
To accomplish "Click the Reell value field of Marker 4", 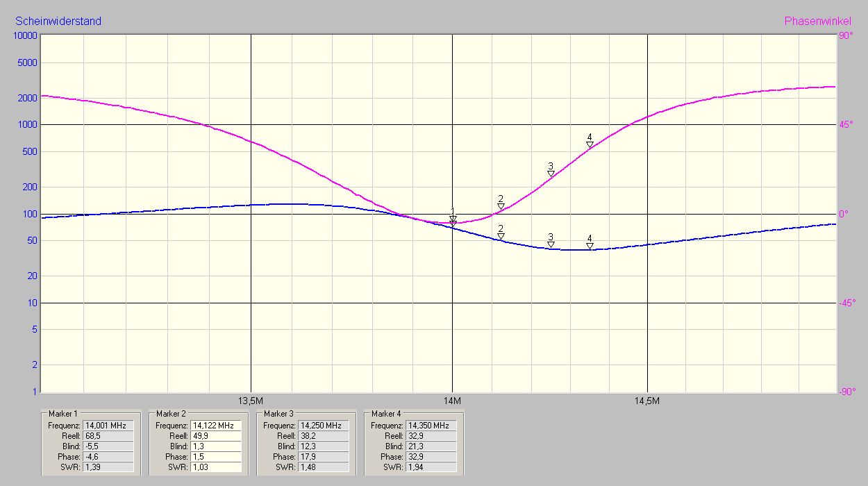I will [430, 435].
